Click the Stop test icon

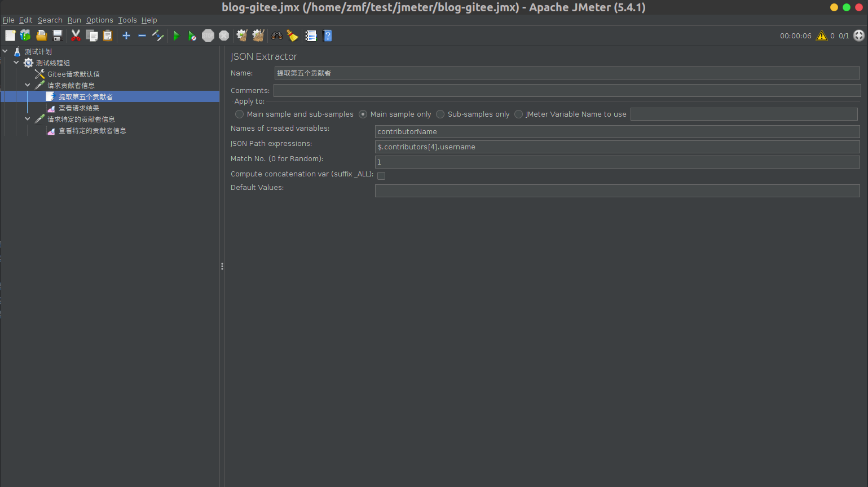(x=208, y=36)
